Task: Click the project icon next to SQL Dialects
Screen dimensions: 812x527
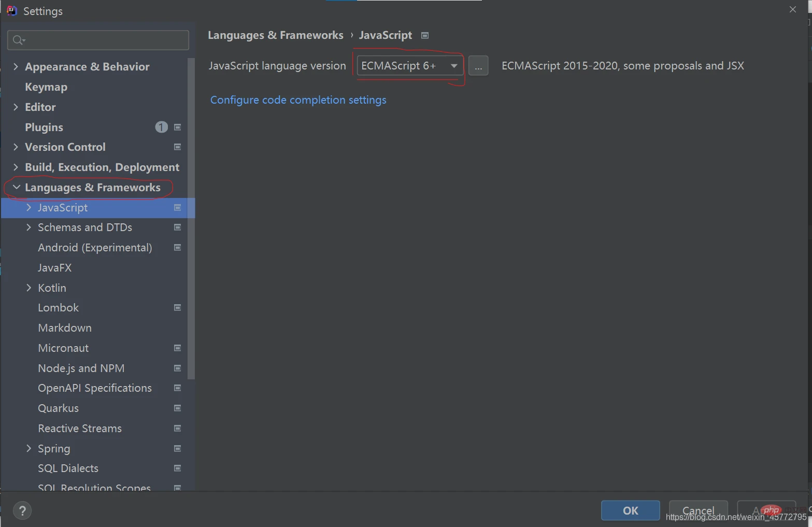Action: (177, 468)
